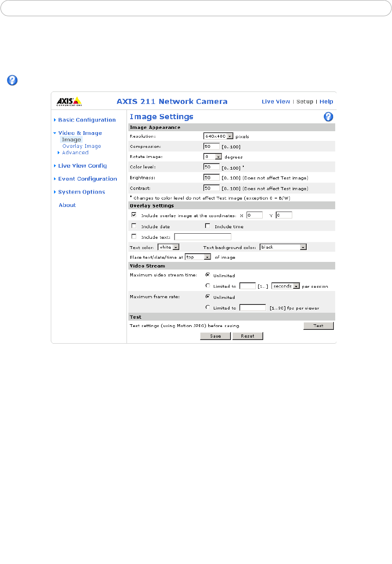Viewport: 392px width, 564px height.
Task: Uncheck Include overlay image checkbox
Action: pos(134,215)
